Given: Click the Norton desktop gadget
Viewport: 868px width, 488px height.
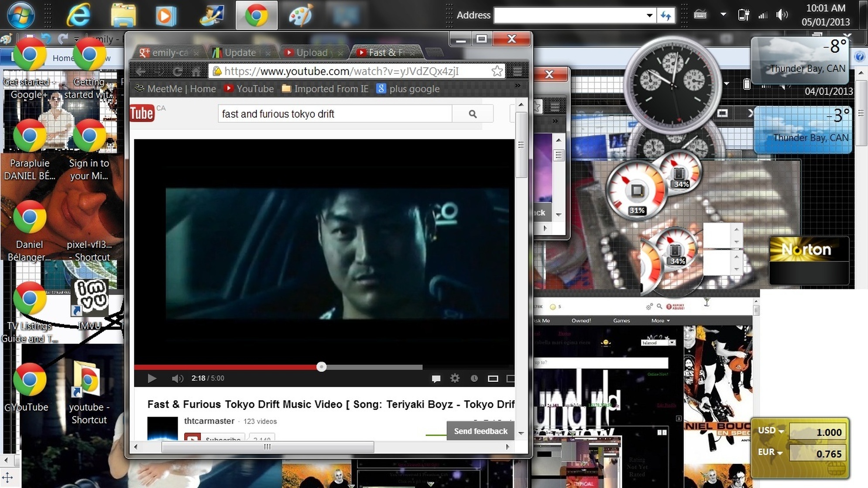Looking at the screenshot, I should (809, 261).
